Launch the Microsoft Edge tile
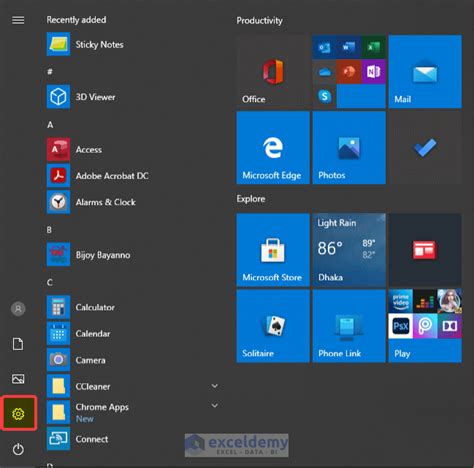Screen dimensions: 474x468 273,148
